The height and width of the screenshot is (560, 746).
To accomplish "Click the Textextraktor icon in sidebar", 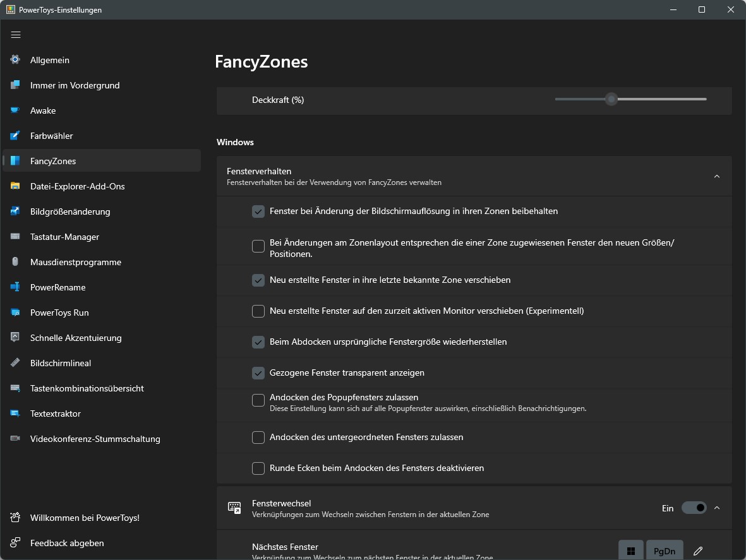I will (16, 414).
